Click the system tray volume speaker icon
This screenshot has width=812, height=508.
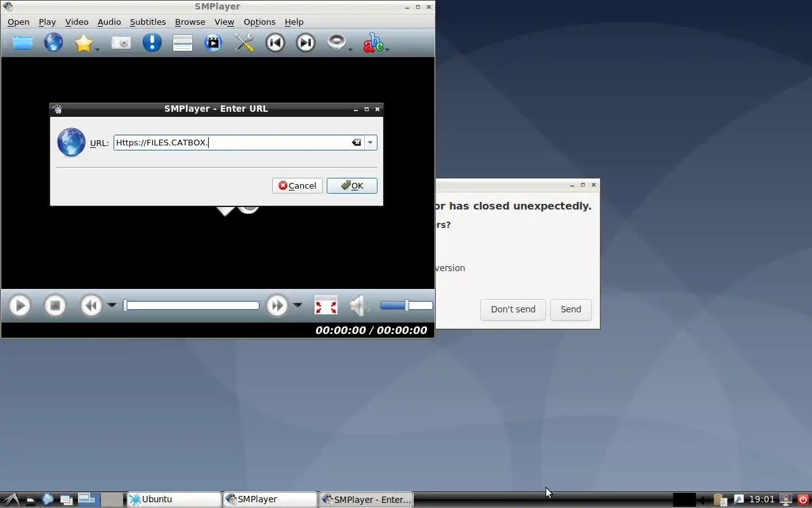pyautogui.click(x=704, y=500)
